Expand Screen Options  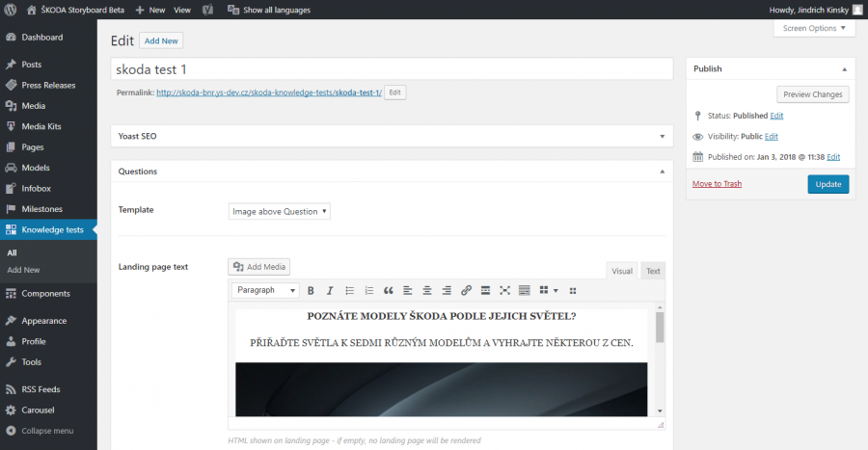(x=814, y=28)
